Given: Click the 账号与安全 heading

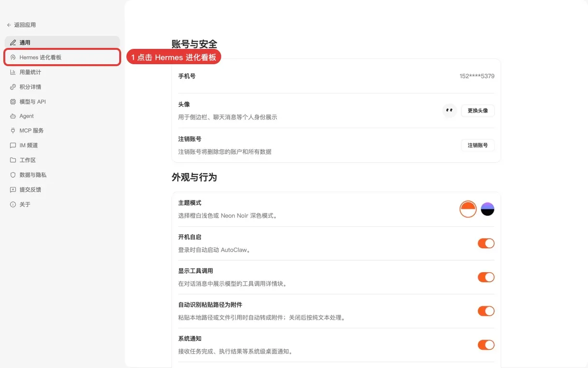Looking at the screenshot, I should 194,45.
